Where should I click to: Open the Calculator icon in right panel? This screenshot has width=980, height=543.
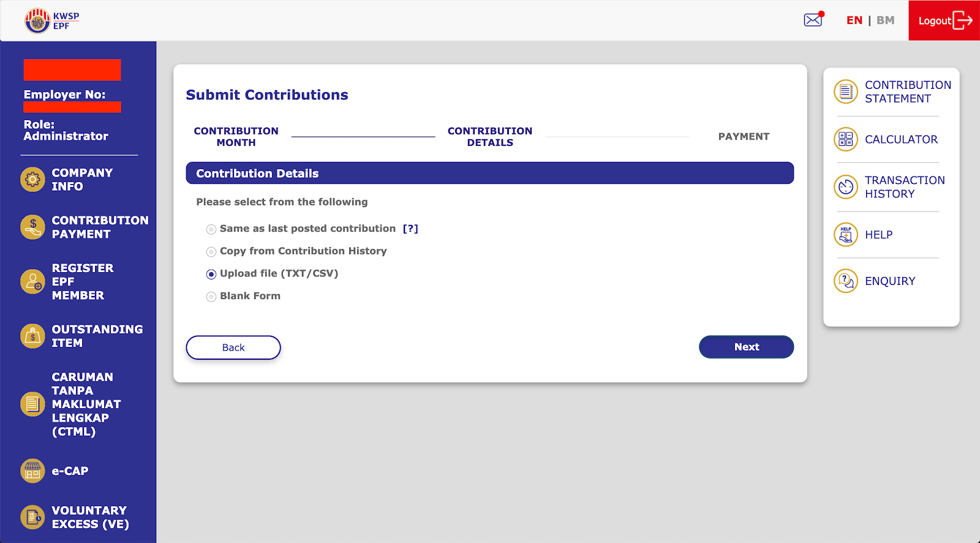[846, 139]
